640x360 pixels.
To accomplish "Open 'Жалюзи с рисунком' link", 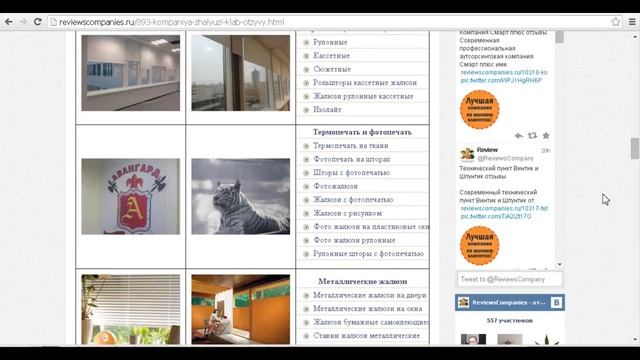I will pos(347,213).
